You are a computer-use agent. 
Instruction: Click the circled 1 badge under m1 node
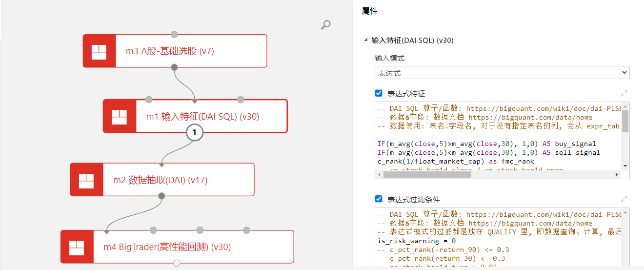[195, 132]
